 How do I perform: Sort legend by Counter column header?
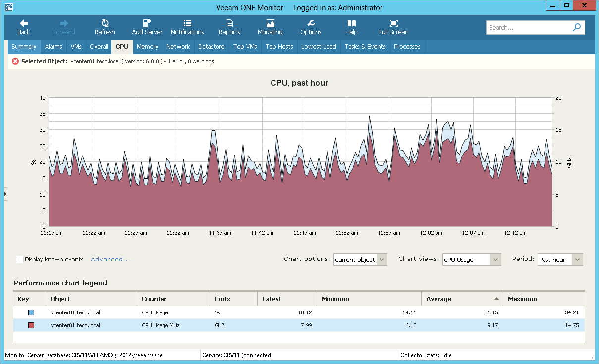[173, 299]
